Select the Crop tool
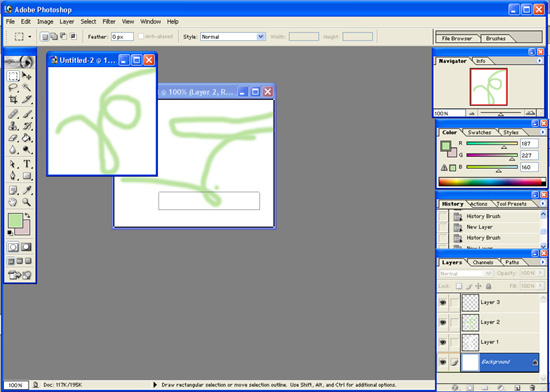The height and width of the screenshot is (392, 550). pyautogui.click(x=13, y=100)
